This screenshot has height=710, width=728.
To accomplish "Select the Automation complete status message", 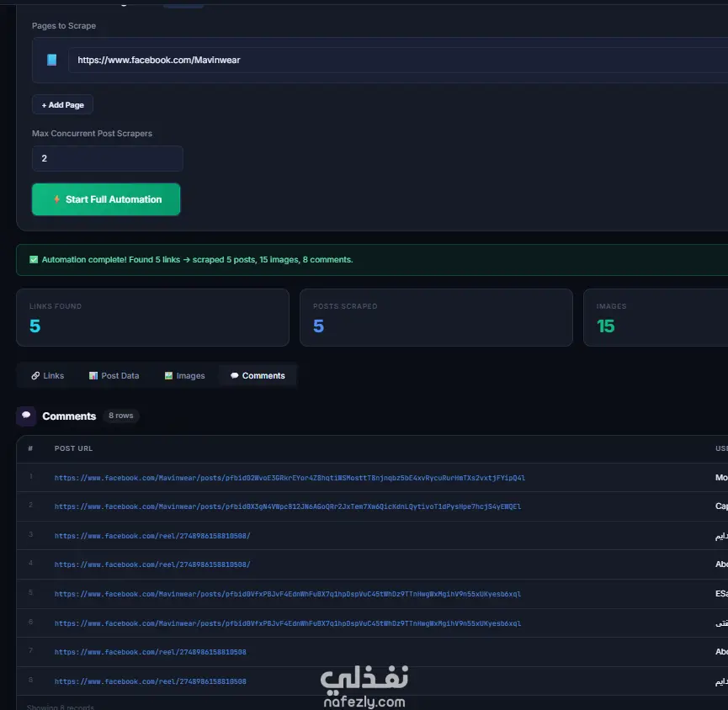I will tap(197, 259).
